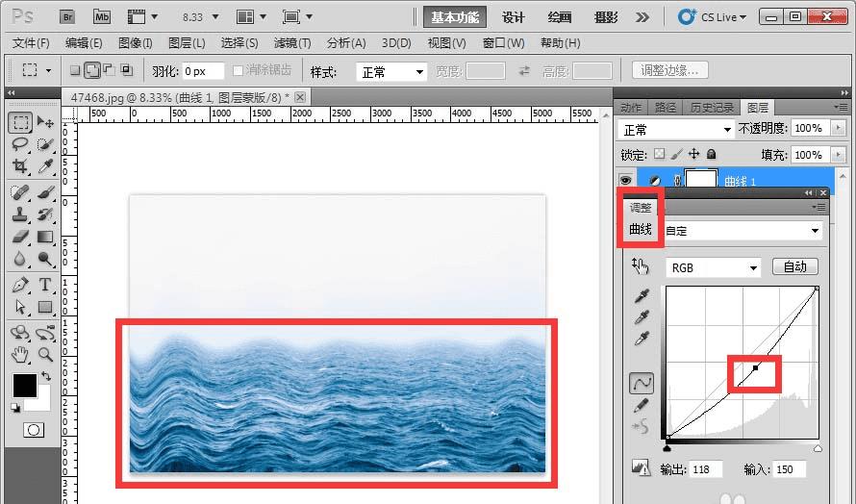The width and height of the screenshot is (856, 504).
Task: Open the 自定 curves preset dropdown
Action: 743,231
